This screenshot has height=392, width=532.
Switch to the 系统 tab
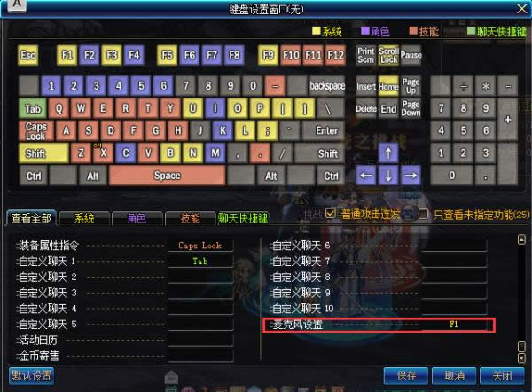click(x=84, y=217)
